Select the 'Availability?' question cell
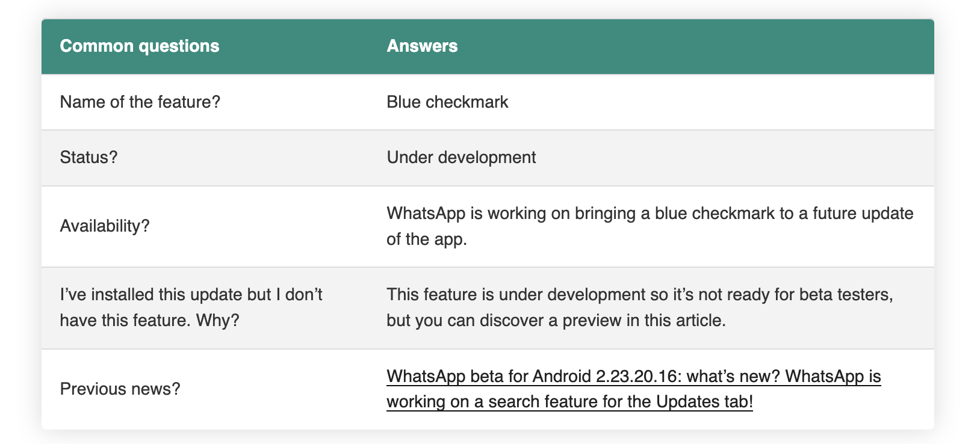Viewport: 980px width, 444px height. (x=105, y=226)
